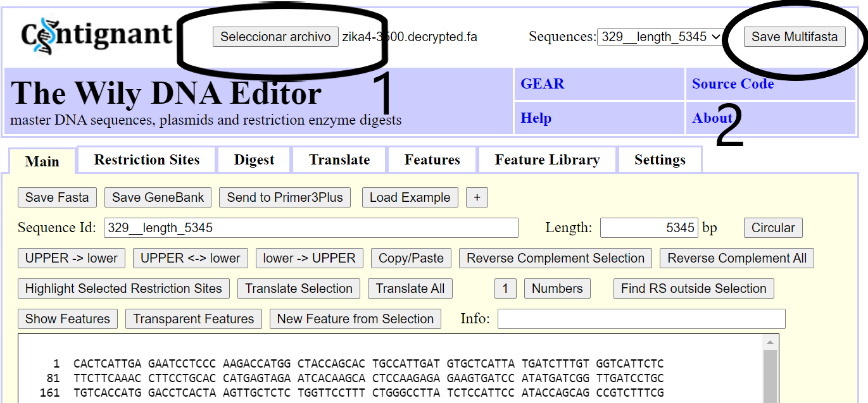The width and height of the screenshot is (868, 403).
Task: Toggle the Circular button
Action: (773, 228)
